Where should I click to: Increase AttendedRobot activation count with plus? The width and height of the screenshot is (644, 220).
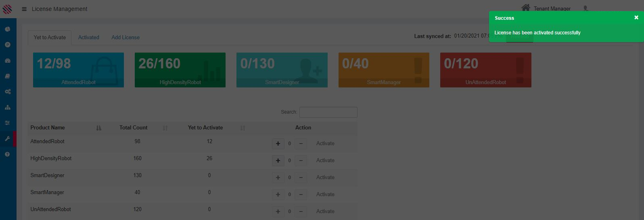pyautogui.click(x=278, y=144)
